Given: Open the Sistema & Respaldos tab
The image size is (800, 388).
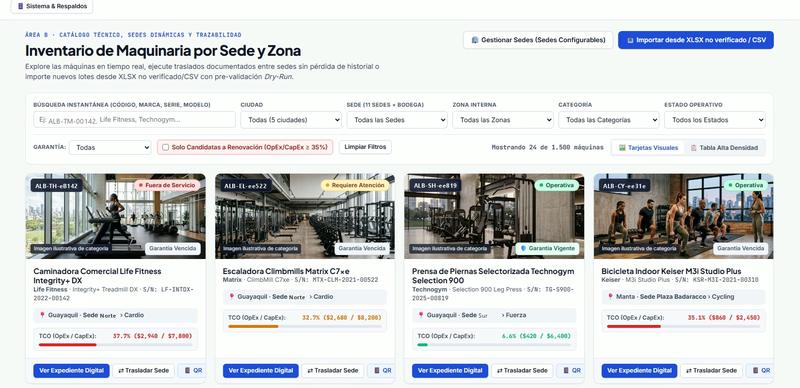Looking at the screenshot, I should [x=52, y=7].
